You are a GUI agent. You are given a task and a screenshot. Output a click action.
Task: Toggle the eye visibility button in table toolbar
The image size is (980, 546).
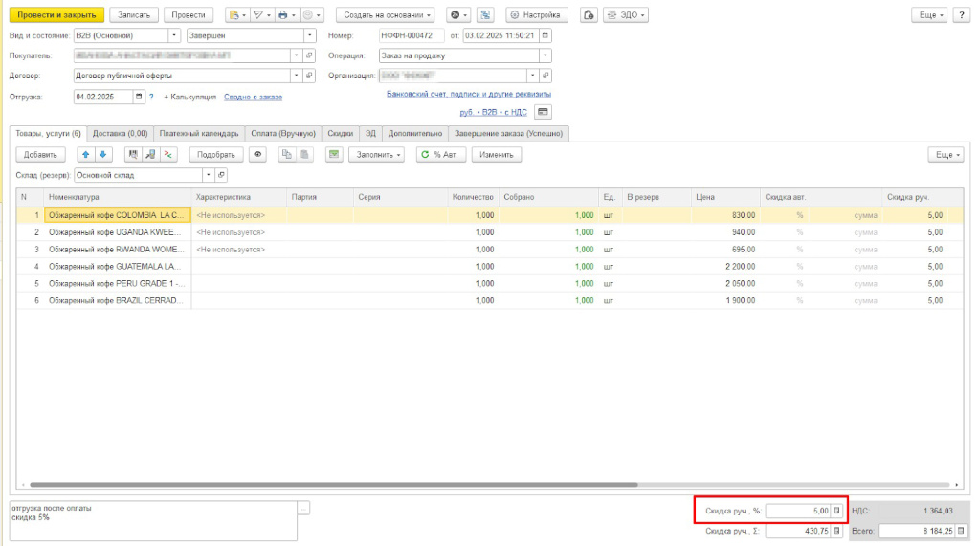click(257, 154)
